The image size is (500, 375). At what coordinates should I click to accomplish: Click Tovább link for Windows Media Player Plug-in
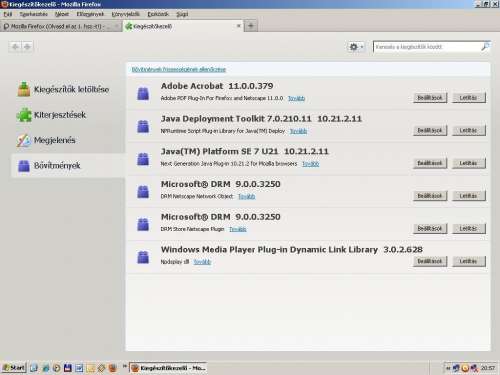coord(202,262)
